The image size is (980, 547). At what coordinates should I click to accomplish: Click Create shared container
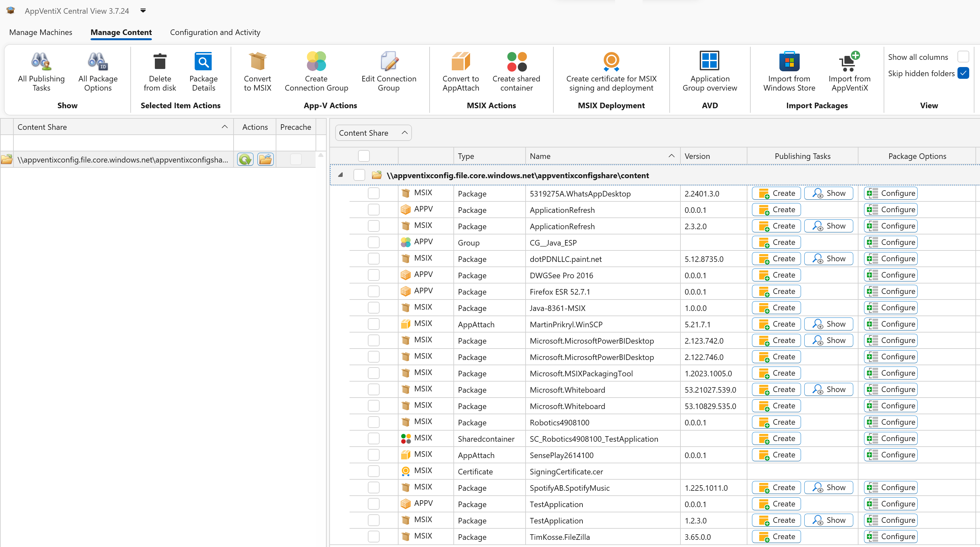pyautogui.click(x=516, y=72)
